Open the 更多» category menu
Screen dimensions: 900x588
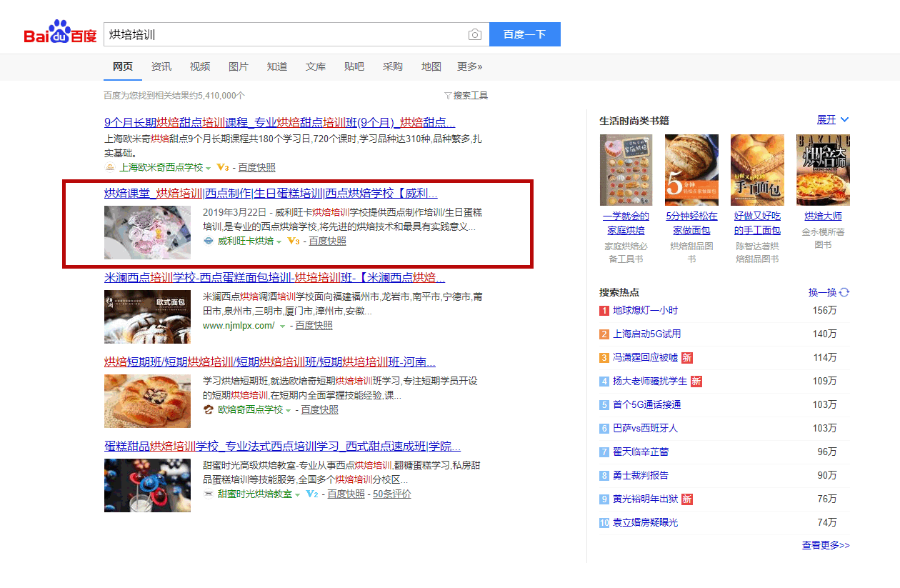(x=470, y=67)
